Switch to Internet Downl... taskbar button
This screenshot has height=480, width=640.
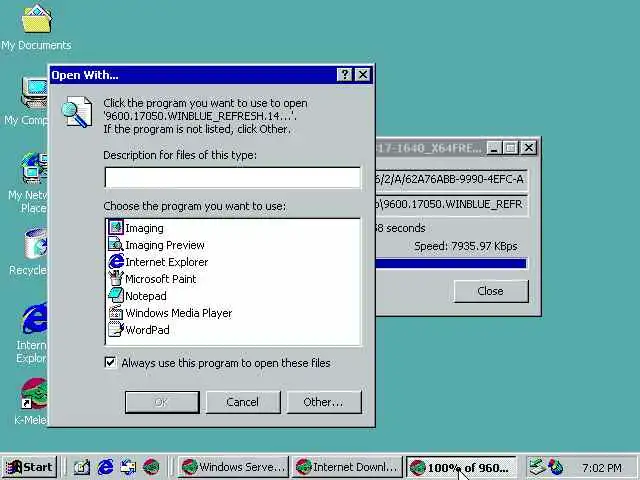pyautogui.click(x=347, y=467)
